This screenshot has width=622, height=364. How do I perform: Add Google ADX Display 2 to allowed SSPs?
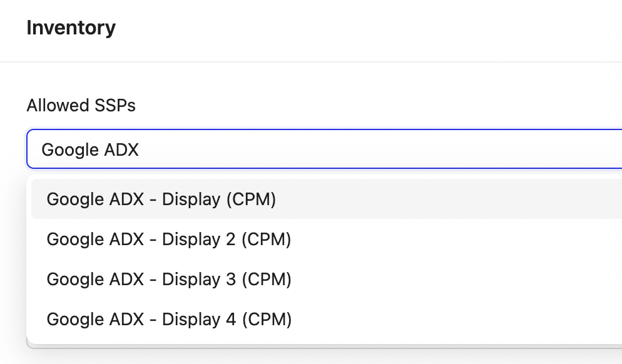tap(169, 239)
